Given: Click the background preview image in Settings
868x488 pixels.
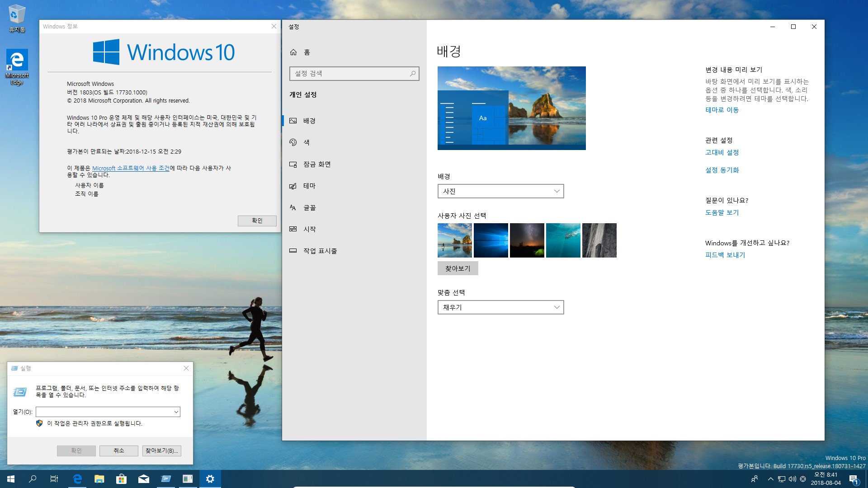Looking at the screenshot, I should click(511, 108).
